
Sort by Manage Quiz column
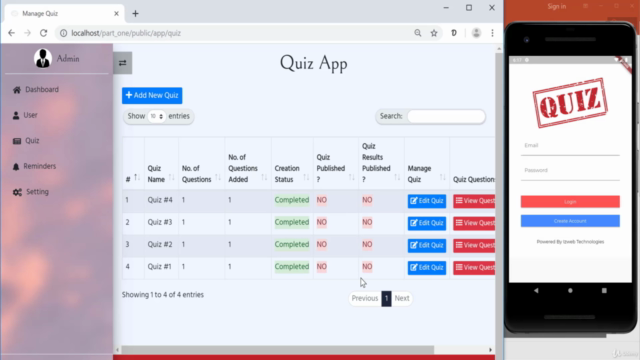[x=427, y=163]
